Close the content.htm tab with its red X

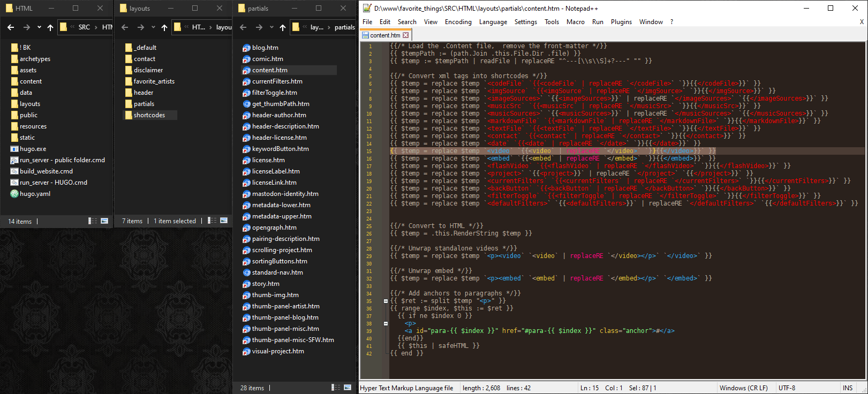(x=405, y=35)
